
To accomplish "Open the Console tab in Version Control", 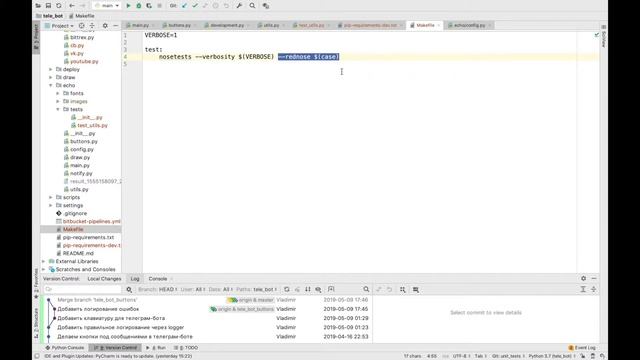I will tap(158, 279).
